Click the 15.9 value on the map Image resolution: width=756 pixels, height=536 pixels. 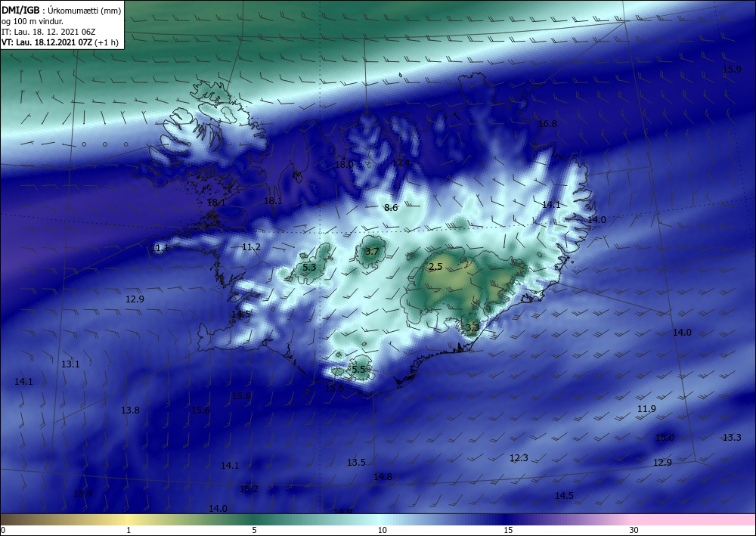[731, 70]
